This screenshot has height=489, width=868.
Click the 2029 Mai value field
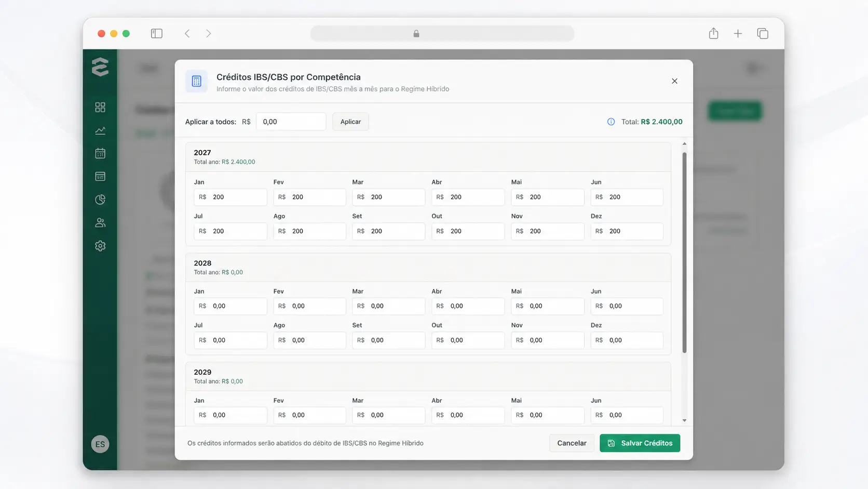point(548,415)
